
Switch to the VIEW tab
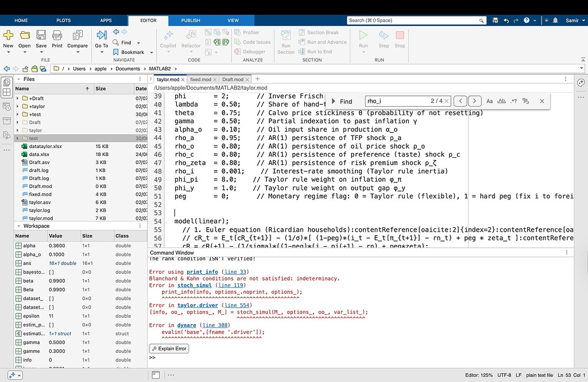(x=233, y=20)
